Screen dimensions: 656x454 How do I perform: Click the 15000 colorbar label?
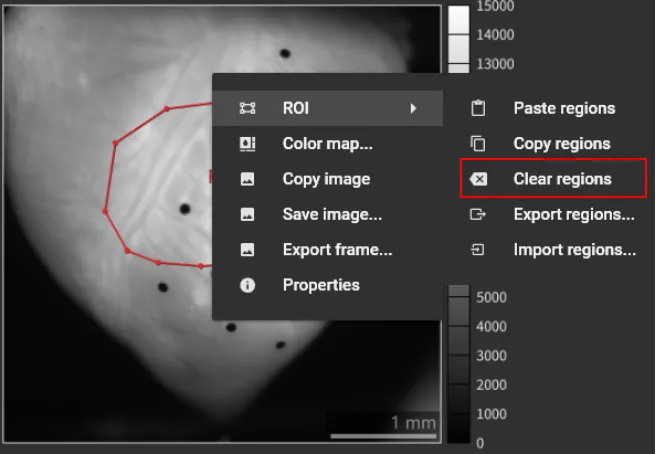tap(495, 6)
